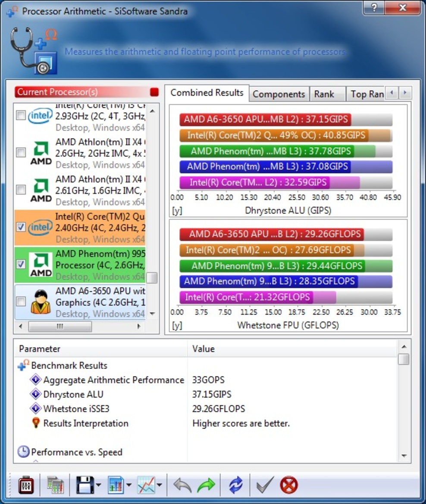Click the AMD logo of Athlon 2.6GHz entry
426x504 pixels.
pos(41,153)
